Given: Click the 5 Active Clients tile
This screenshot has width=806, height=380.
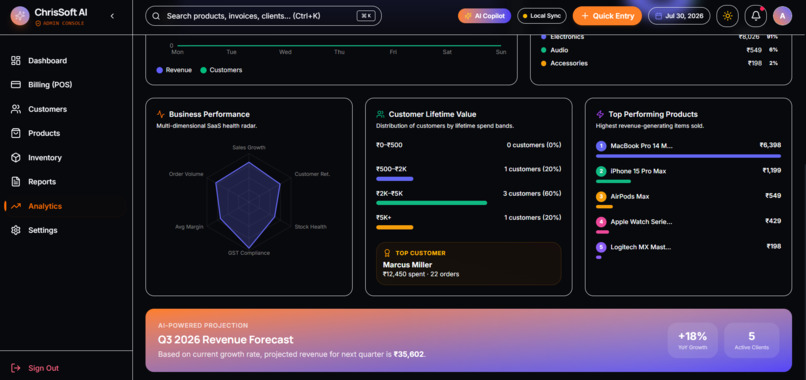Looking at the screenshot, I should [752, 340].
